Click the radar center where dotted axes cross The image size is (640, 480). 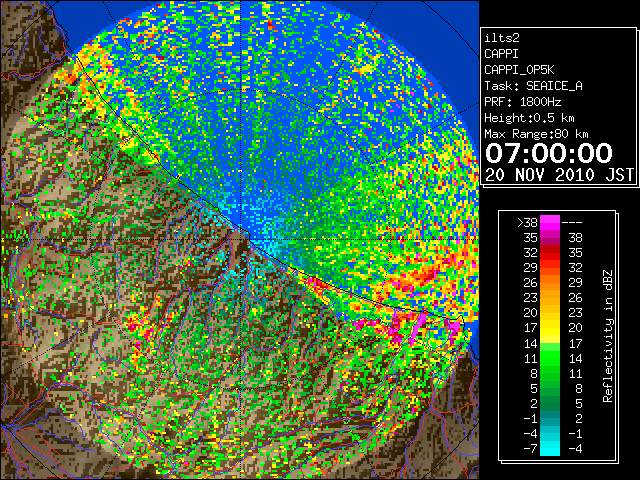pyautogui.click(x=241, y=239)
